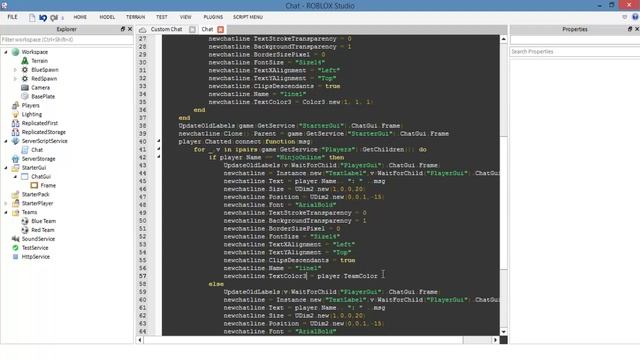640x360 pixels.
Task: Click the blue help icon at top right
Action: [x=635, y=17]
